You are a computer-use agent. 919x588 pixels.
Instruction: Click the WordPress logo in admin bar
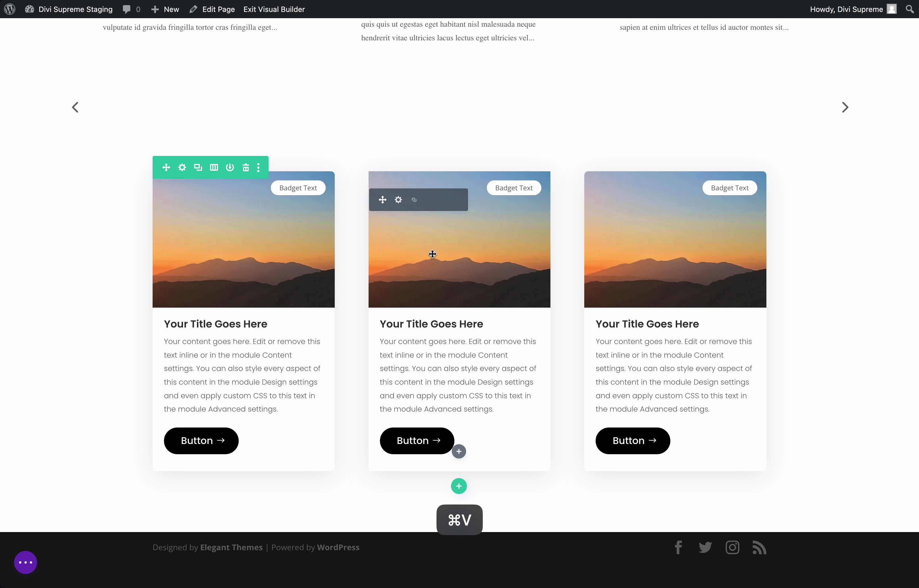tap(10, 9)
